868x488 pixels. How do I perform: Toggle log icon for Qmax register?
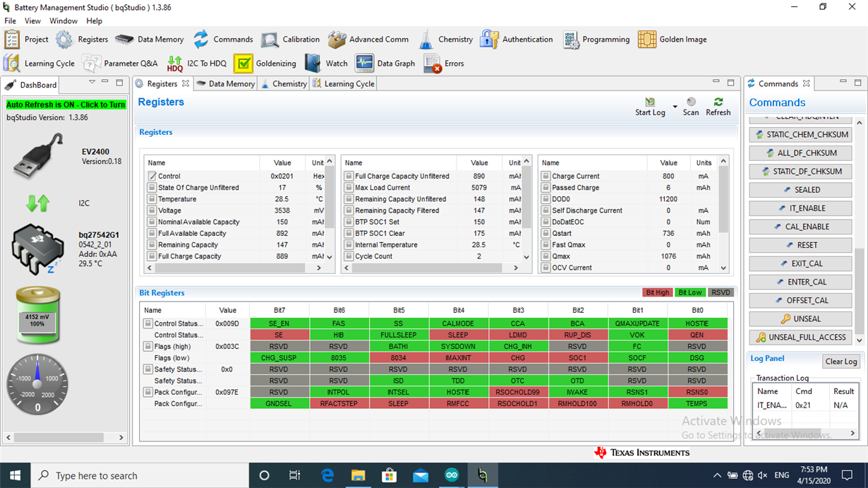pyautogui.click(x=545, y=256)
